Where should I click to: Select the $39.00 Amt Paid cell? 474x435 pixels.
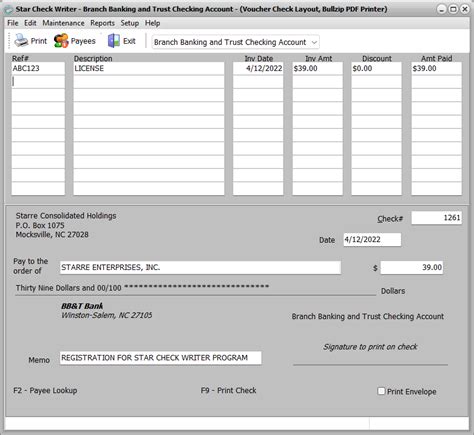coord(436,68)
